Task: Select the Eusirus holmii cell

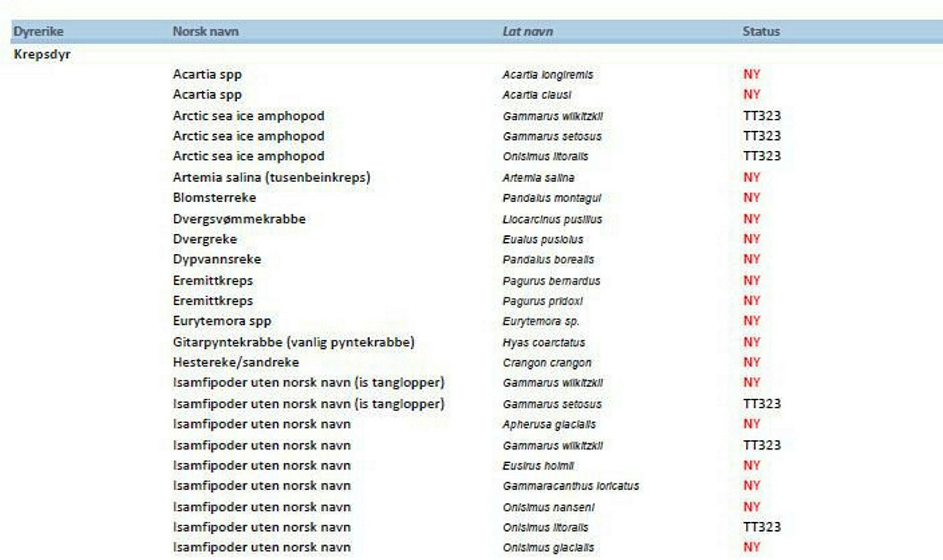Action: [538, 466]
